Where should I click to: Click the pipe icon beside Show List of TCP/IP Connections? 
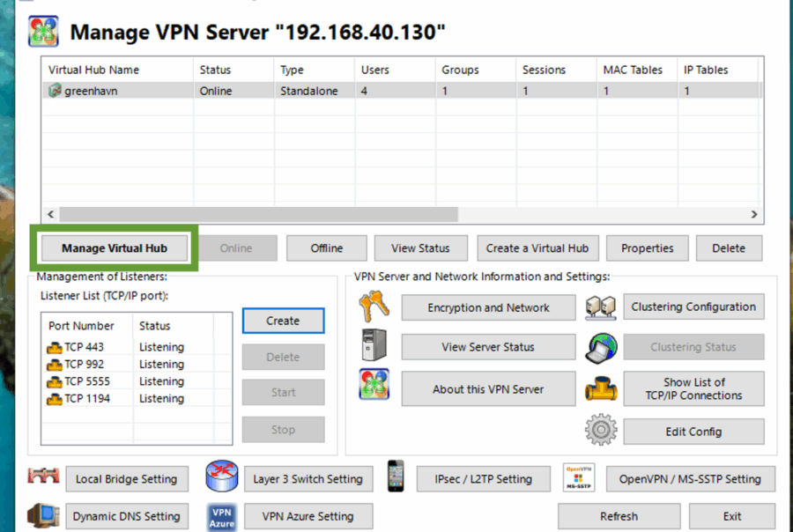[601, 388]
